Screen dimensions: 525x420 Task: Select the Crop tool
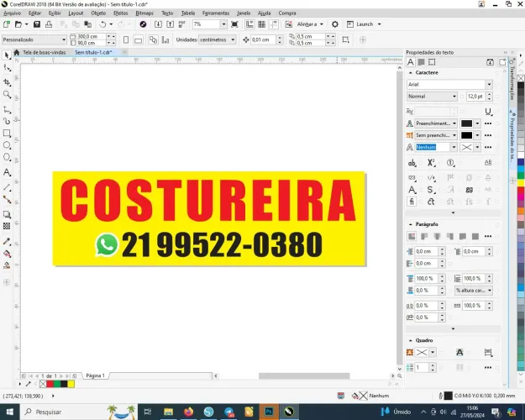[x=7, y=81]
